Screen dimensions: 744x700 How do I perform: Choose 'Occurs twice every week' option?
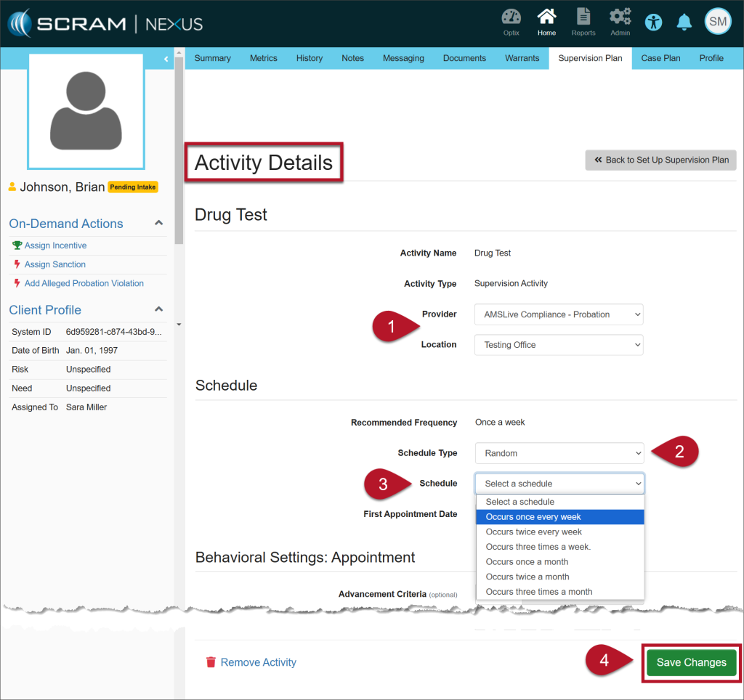click(534, 532)
